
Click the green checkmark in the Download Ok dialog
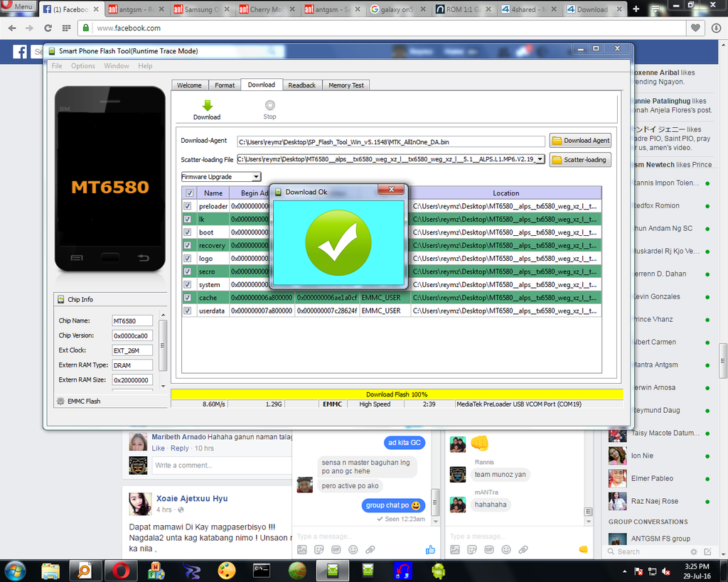[338, 243]
